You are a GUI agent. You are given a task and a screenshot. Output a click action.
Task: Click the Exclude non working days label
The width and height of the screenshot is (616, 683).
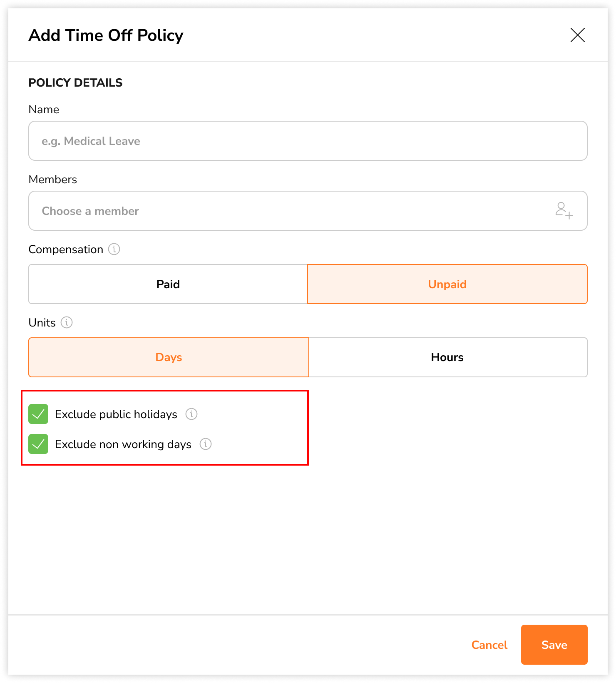point(123,444)
